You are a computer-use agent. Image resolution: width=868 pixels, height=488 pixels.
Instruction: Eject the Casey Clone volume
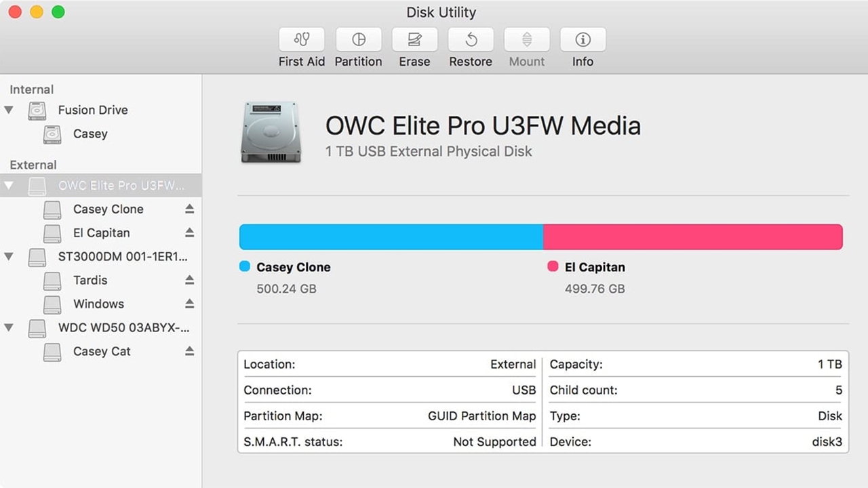[x=189, y=209]
